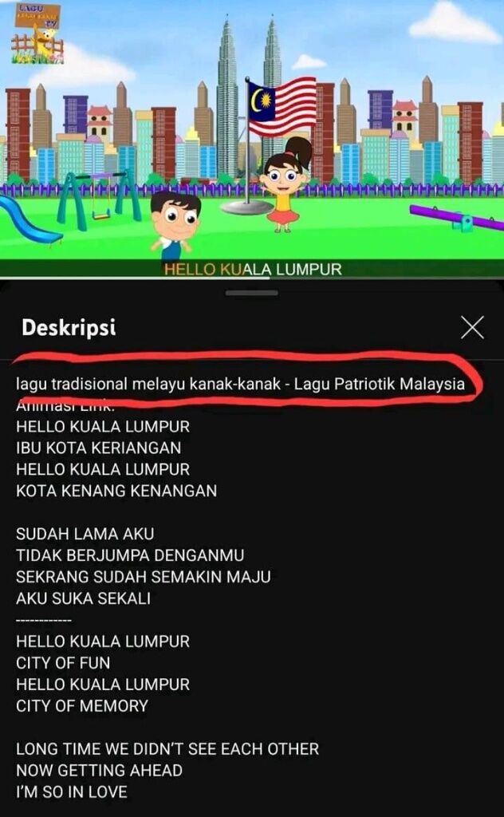Image resolution: width=504 pixels, height=817 pixels.
Task: Click the CITY OF FUN lyric line
Action: [63, 663]
